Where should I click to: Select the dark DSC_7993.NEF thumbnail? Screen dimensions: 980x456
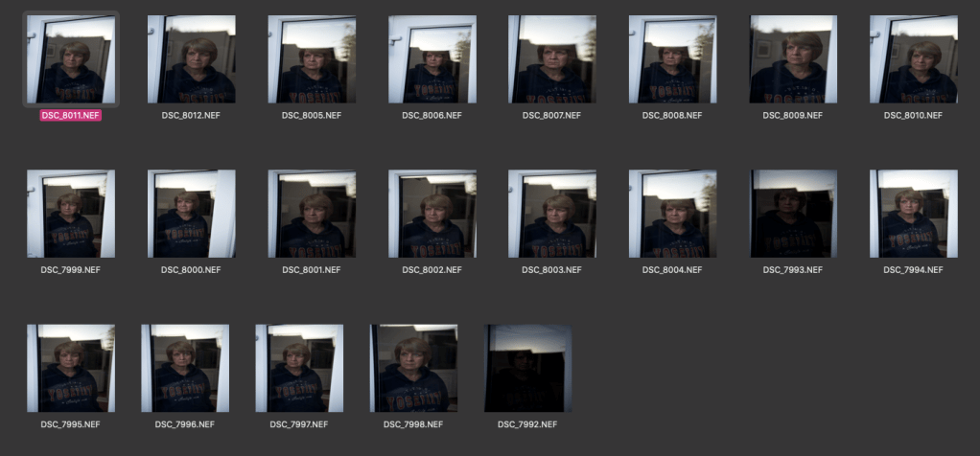pyautogui.click(x=793, y=214)
